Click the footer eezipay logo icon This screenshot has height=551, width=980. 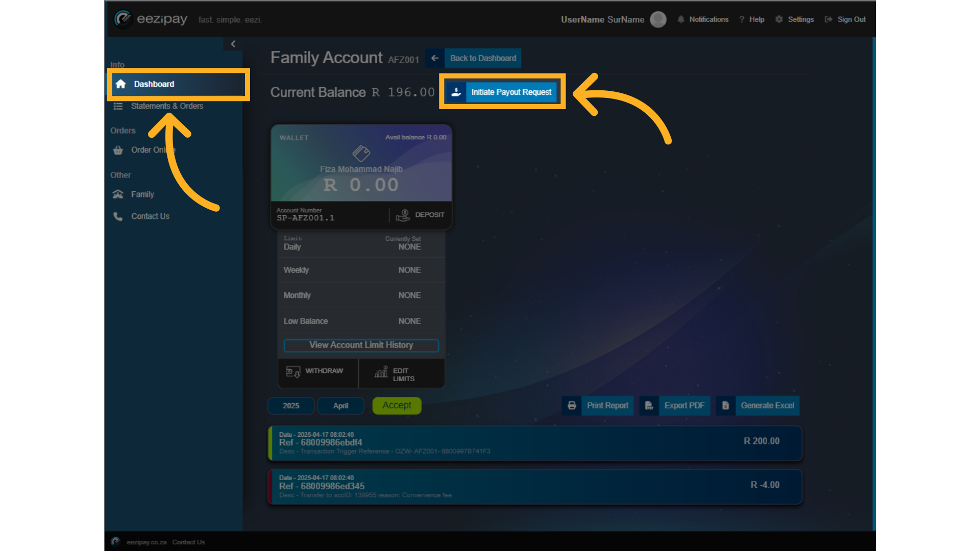pyautogui.click(x=115, y=542)
